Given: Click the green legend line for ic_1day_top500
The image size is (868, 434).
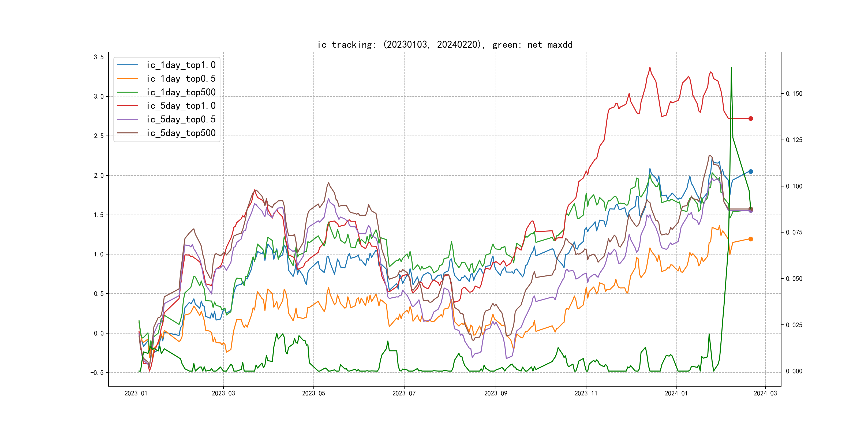Looking at the screenshot, I should 127,92.
